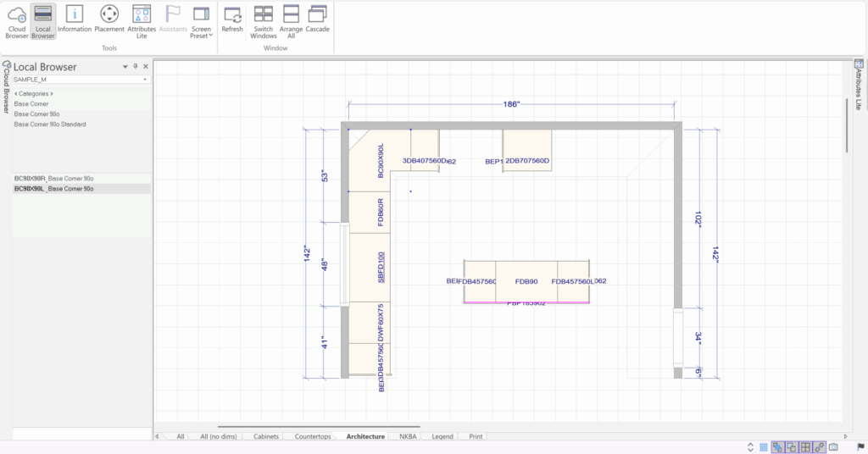Open the Cloud Browser side tab
Viewport: 868px width, 454px height.
click(x=6, y=87)
